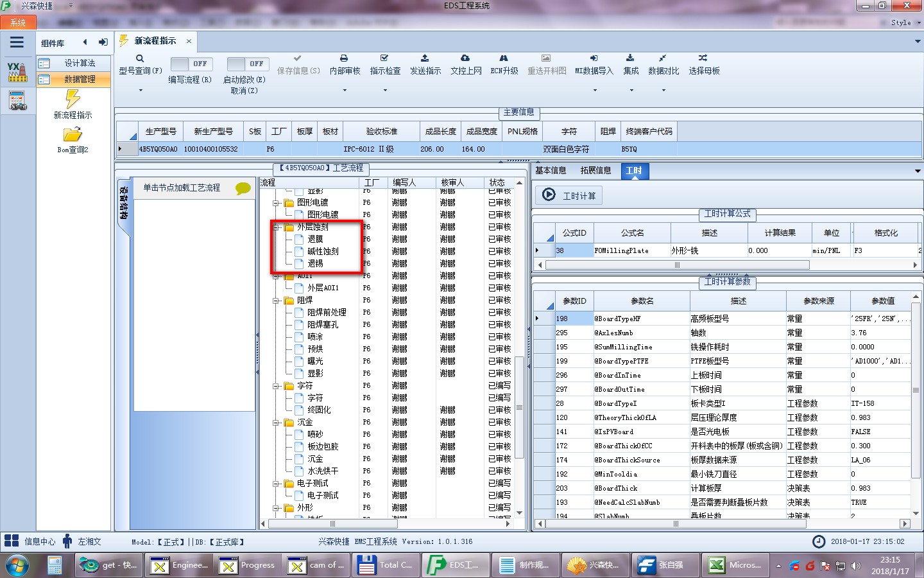
Task: Click the user icon beside 左湘文
Action: 67,541
